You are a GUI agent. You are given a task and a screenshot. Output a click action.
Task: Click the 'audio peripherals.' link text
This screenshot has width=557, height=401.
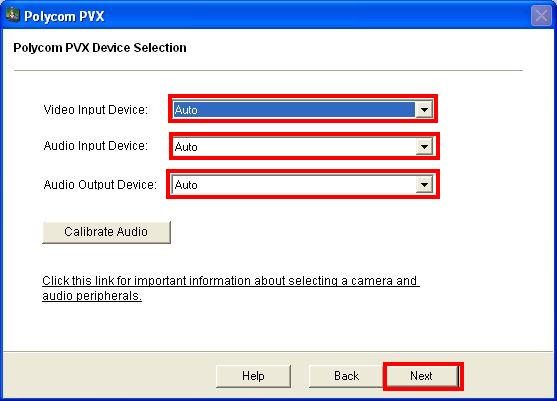click(x=92, y=296)
